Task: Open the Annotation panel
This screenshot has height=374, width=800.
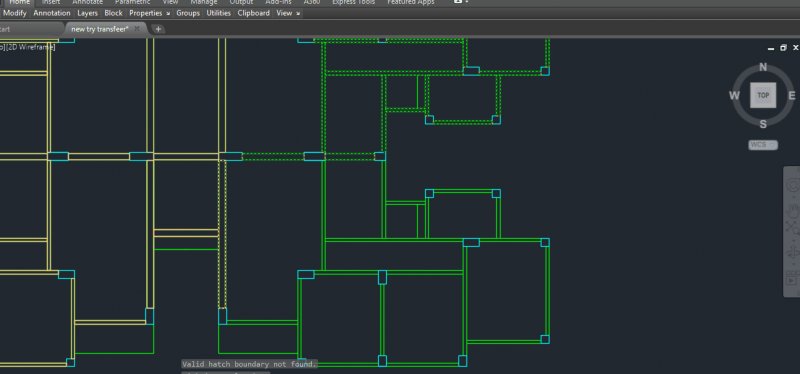Action: click(x=52, y=13)
